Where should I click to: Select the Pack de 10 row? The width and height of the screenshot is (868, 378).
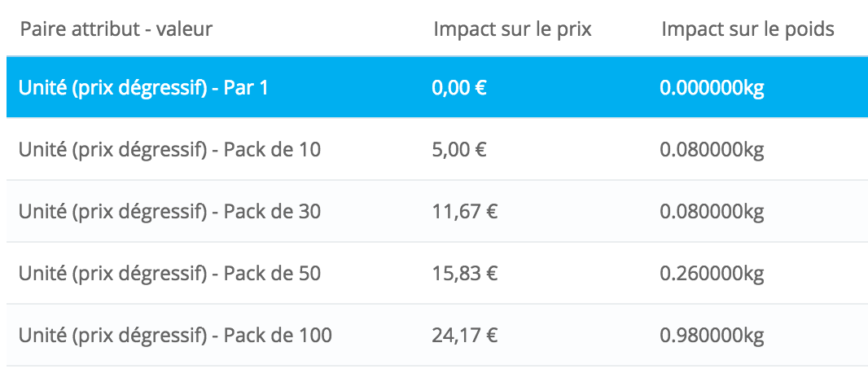tap(437, 149)
